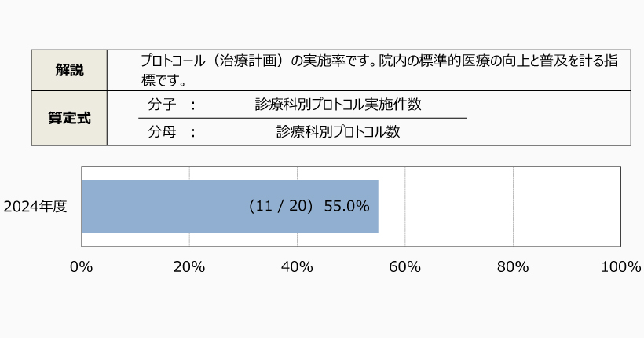The height and width of the screenshot is (338, 644).
Task: Click the 0% axis label
Action: point(82,267)
